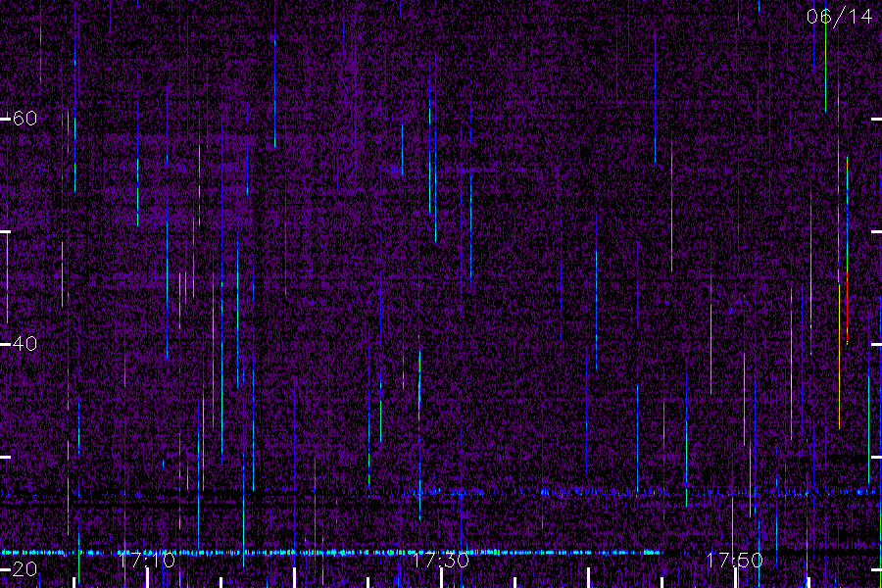Click the 06/14 date label
The width and height of the screenshot is (882, 588).
click(839, 17)
